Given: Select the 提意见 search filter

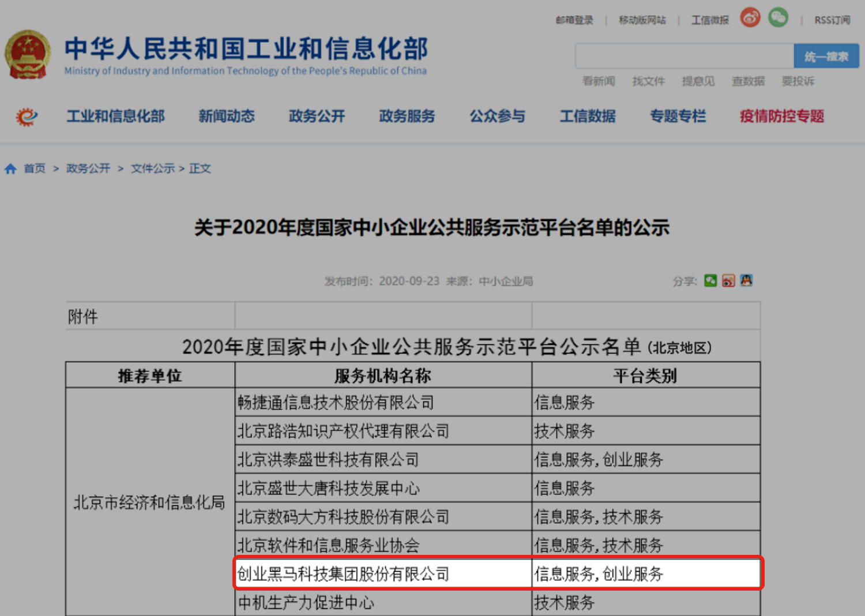Looking at the screenshot, I should coord(698,81).
